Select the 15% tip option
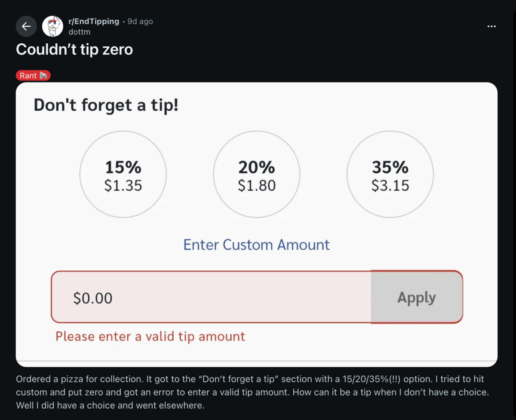 point(123,174)
